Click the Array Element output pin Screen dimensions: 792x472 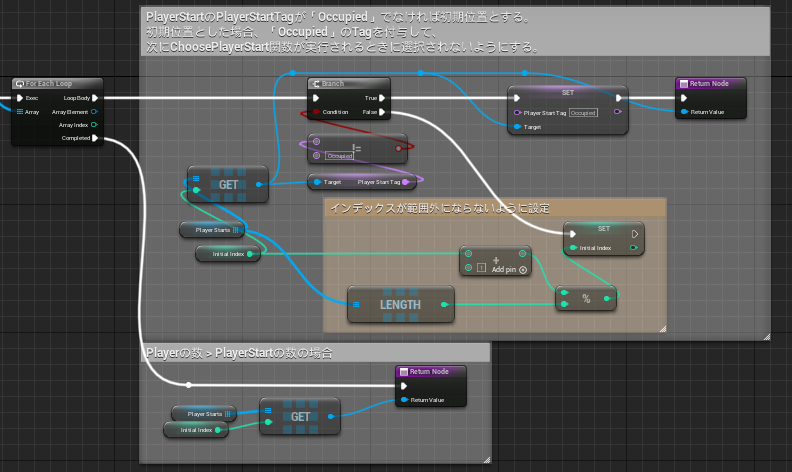[94, 112]
